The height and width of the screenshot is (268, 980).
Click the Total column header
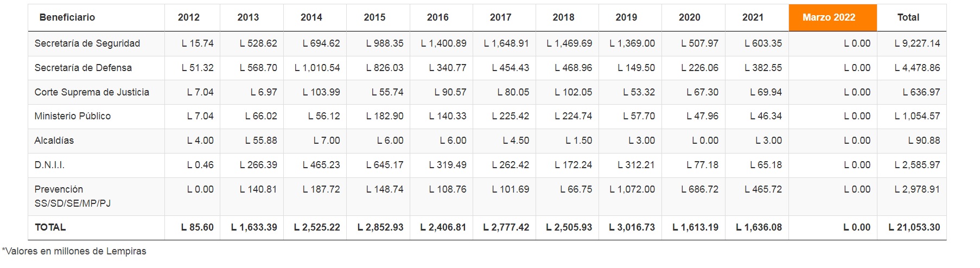click(x=908, y=17)
